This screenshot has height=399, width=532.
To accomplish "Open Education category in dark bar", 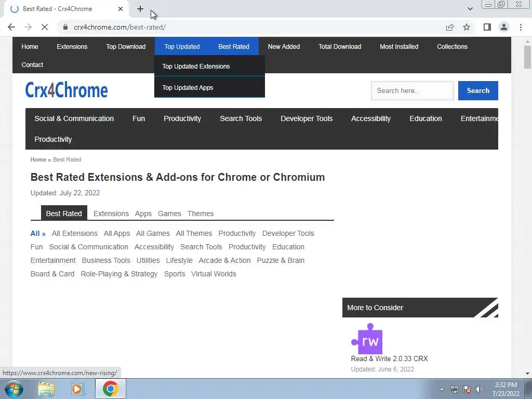I will point(426,118).
